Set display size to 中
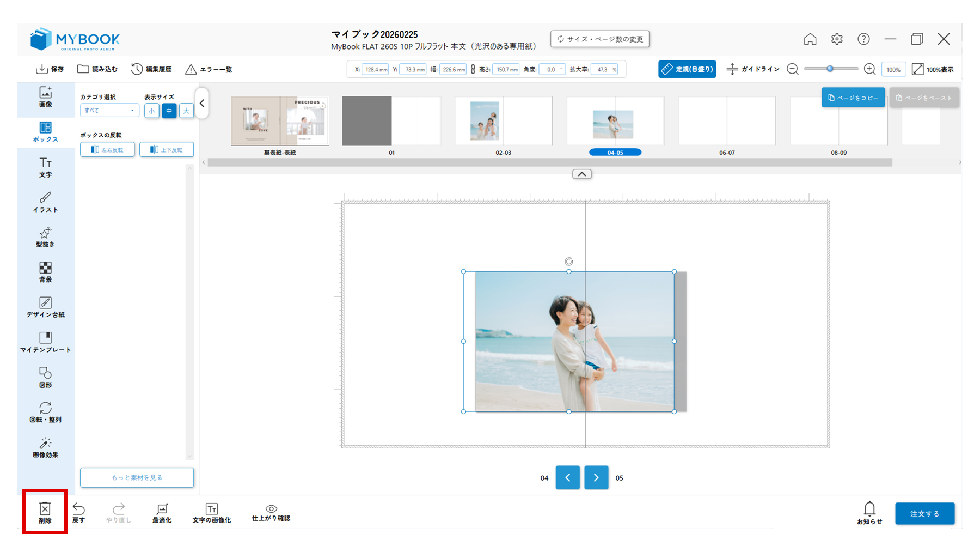The image size is (980, 552). pyautogui.click(x=169, y=111)
